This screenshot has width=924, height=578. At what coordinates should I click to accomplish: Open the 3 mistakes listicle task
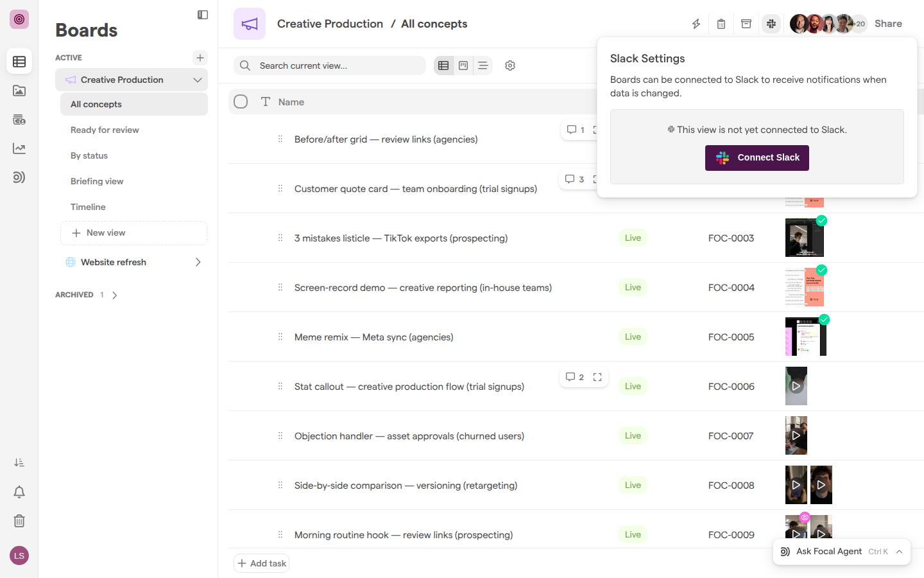[401, 238]
